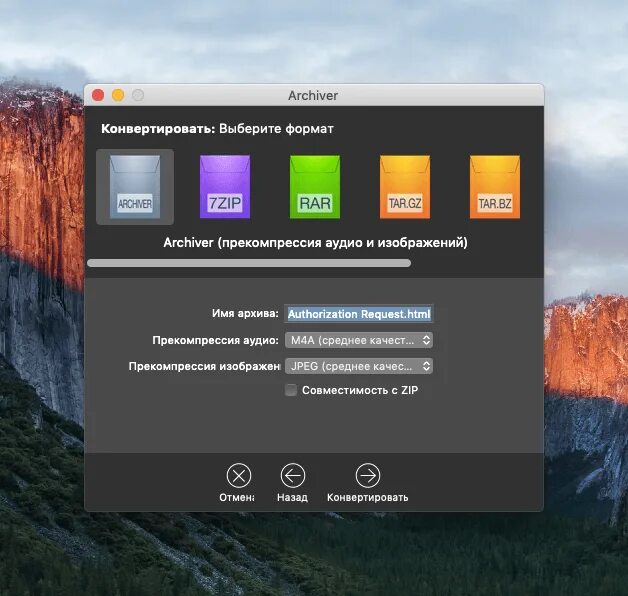Select the TAR.BZ archive format

495,187
